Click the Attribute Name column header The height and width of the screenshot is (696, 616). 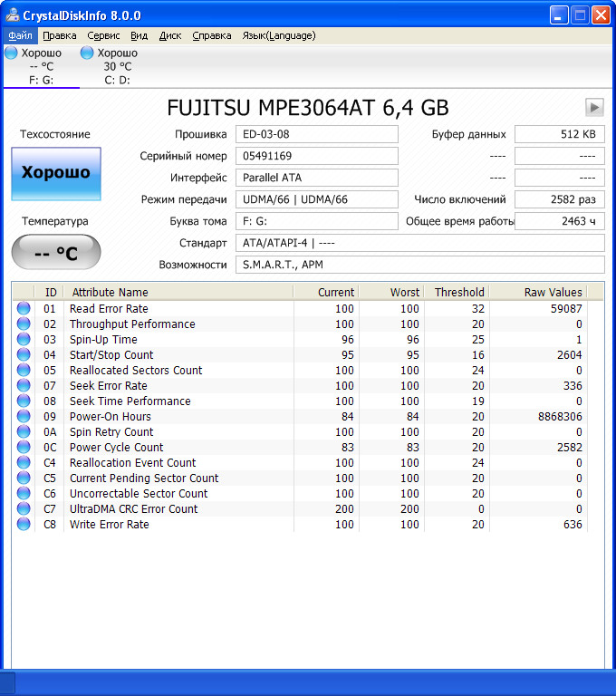pyautogui.click(x=178, y=292)
